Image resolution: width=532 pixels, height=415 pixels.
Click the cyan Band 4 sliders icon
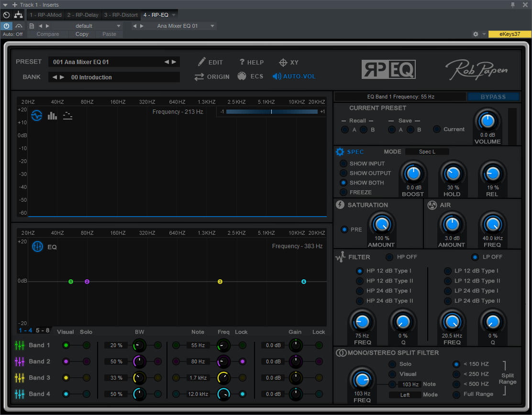[x=20, y=394]
